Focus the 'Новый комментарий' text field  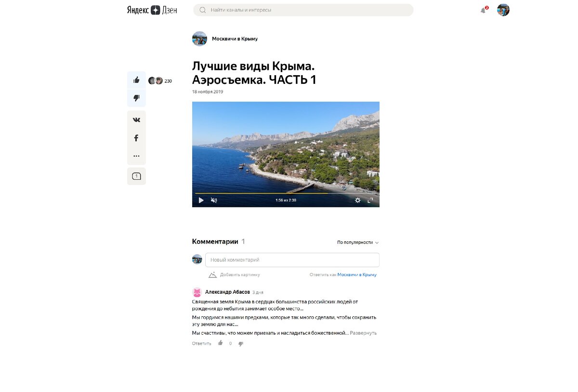coord(292,260)
